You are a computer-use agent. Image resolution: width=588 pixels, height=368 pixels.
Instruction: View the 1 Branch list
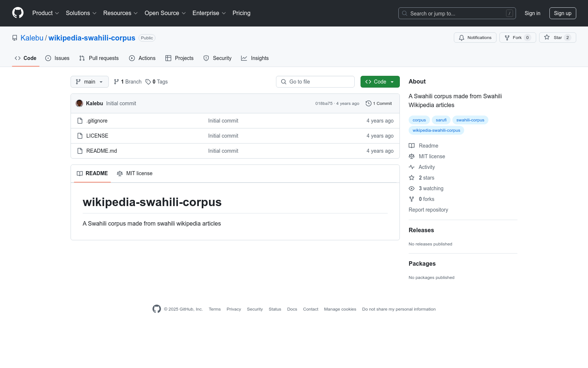[128, 82]
